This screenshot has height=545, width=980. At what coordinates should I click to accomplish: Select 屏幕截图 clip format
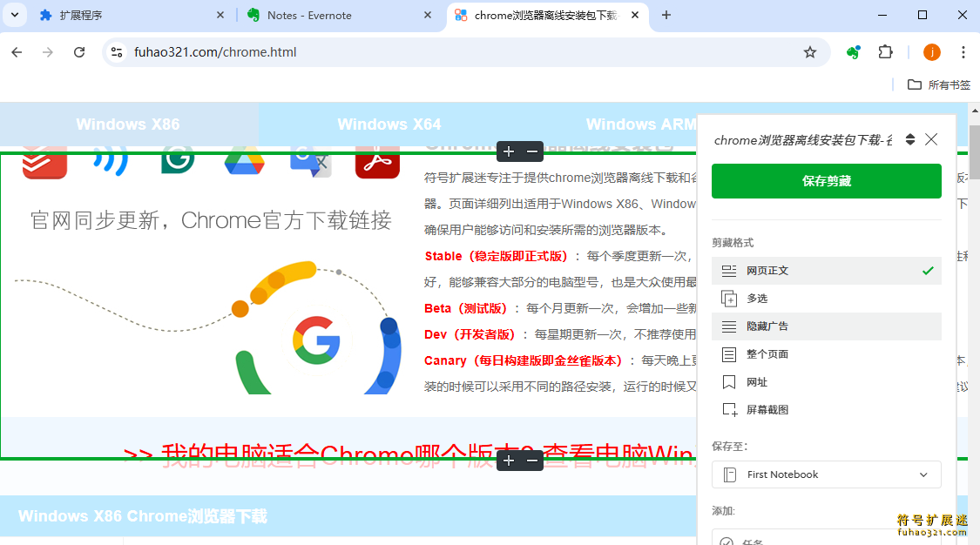point(827,409)
